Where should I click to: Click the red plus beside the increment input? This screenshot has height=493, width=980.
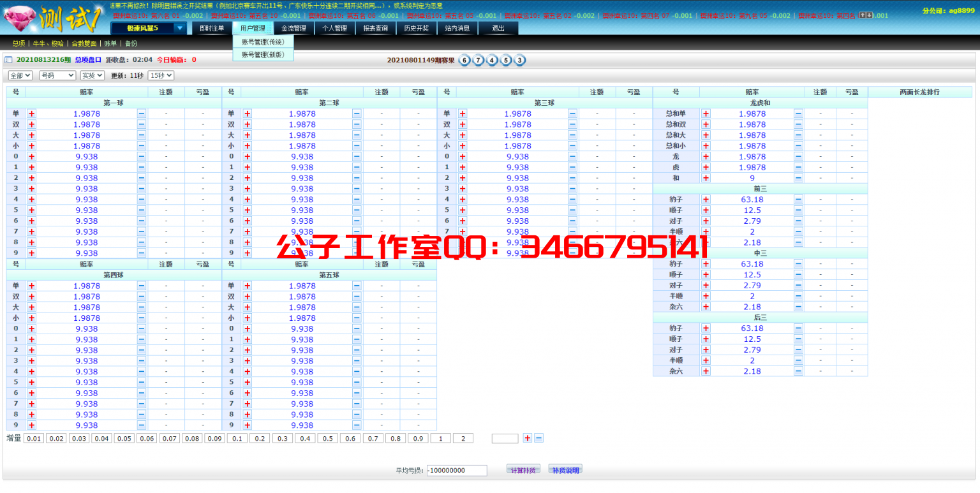click(527, 438)
